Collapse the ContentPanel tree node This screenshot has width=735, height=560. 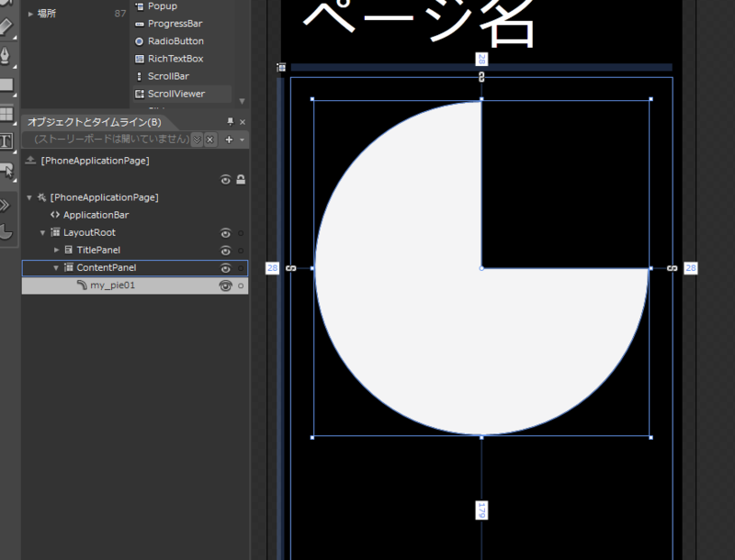(56, 268)
